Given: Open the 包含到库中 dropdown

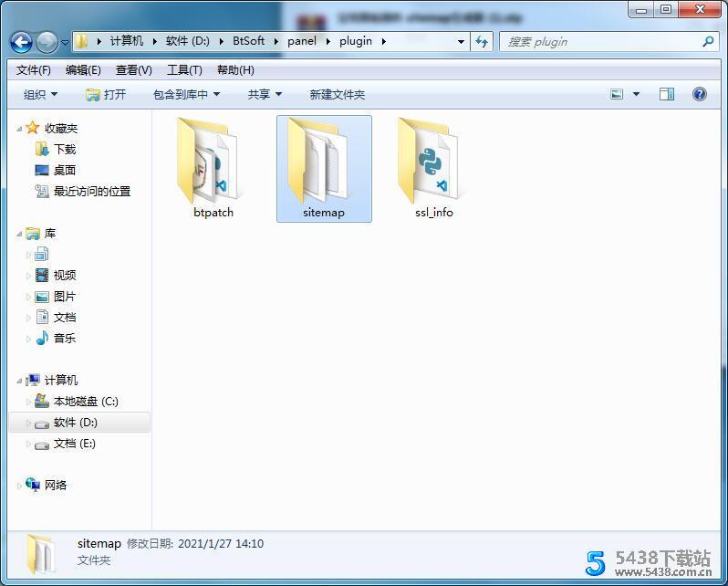Looking at the screenshot, I should [186, 95].
